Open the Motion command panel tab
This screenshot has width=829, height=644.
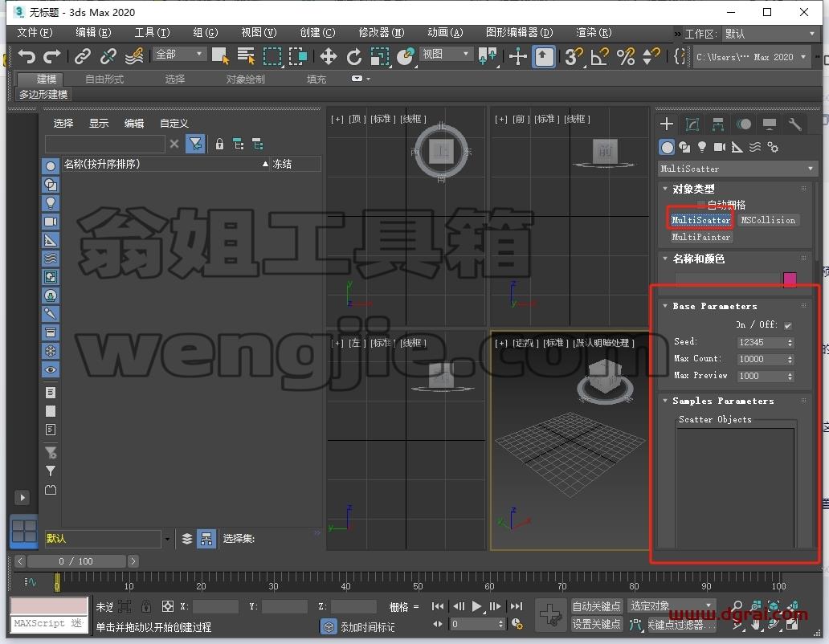tap(744, 124)
